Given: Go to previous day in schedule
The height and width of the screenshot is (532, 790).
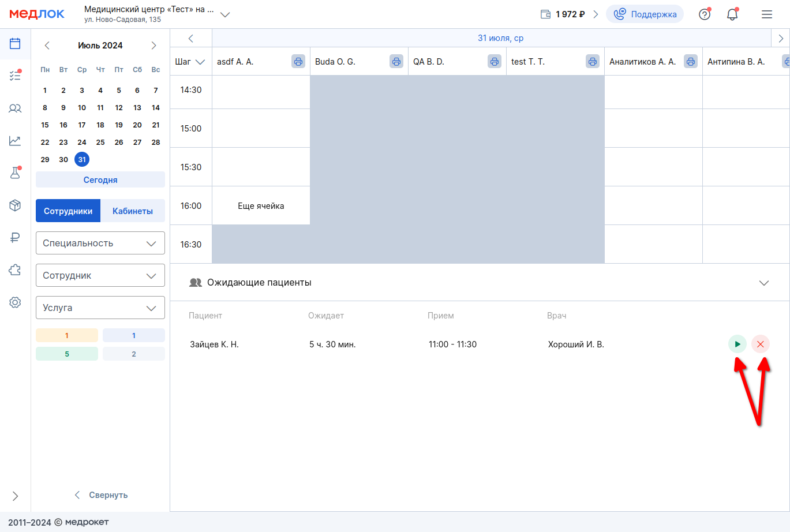Looking at the screenshot, I should (x=191, y=38).
